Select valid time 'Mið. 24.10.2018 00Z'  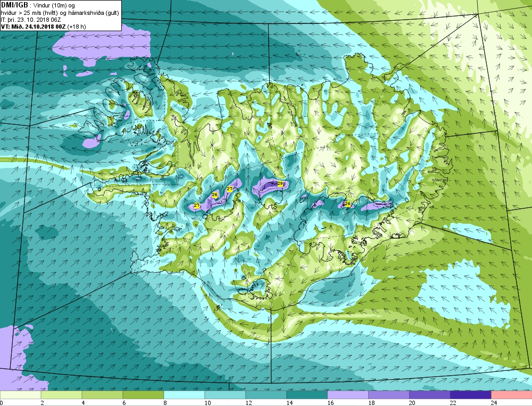point(37,27)
